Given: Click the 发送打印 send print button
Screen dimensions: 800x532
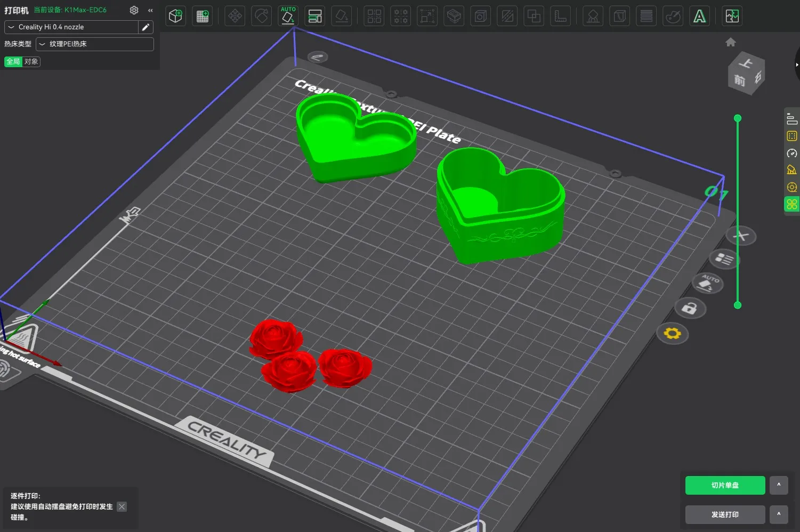Looking at the screenshot, I should click(x=725, y=515).
